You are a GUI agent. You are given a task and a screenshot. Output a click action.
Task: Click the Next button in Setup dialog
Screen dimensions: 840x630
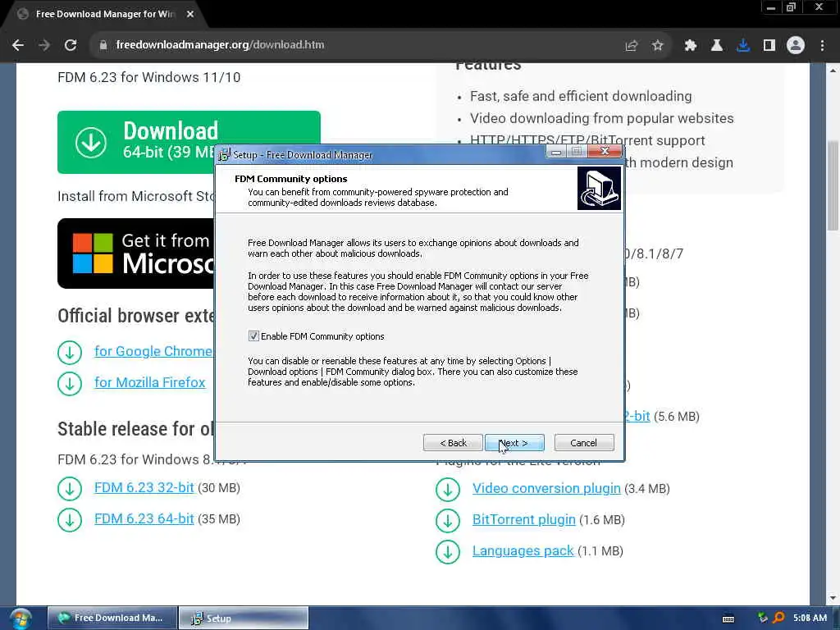pos(514,442)
